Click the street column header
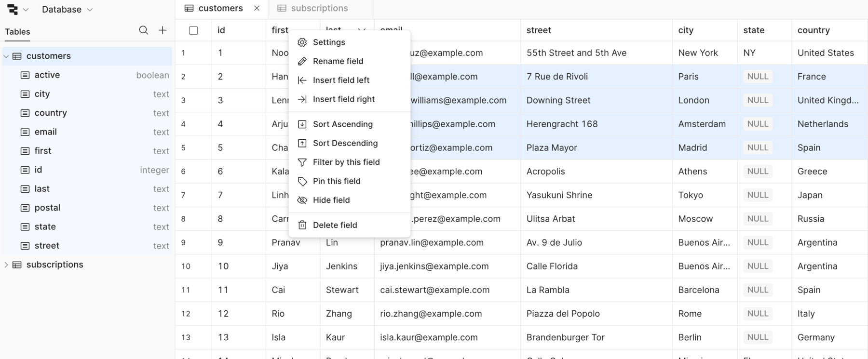The width and height of the screenshot is (868, 359). pos(597,30)
